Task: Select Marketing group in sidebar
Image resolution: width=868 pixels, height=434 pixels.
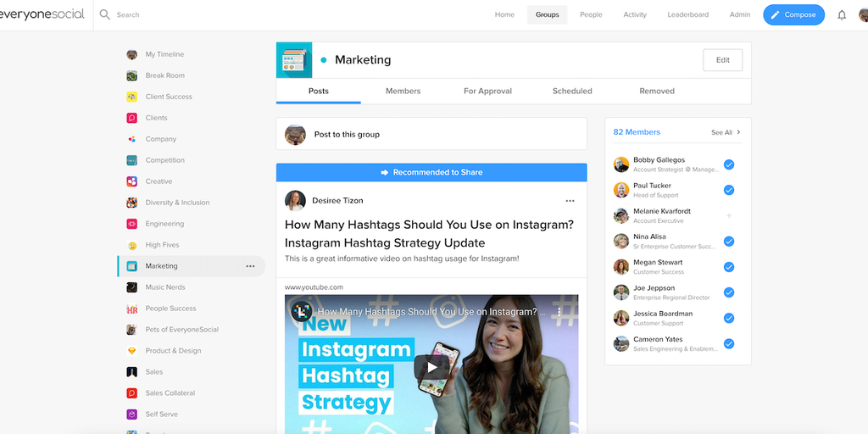Action: click(191, 266)
